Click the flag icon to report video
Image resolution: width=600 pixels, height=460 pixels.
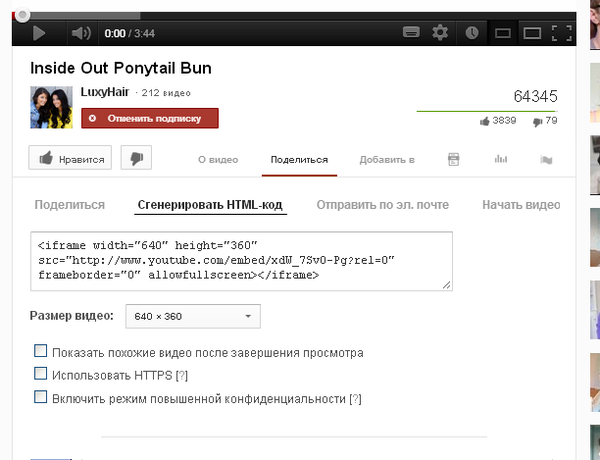[546, 159]
